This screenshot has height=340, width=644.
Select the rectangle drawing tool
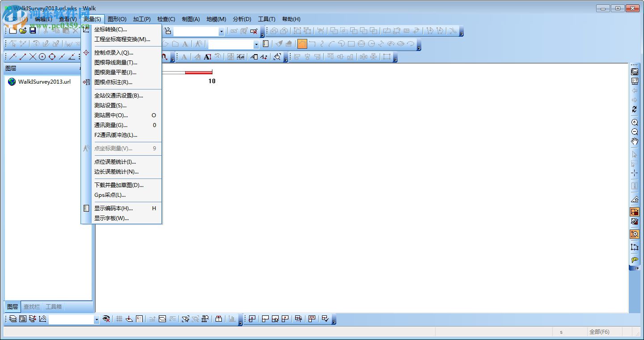[352, 44]
